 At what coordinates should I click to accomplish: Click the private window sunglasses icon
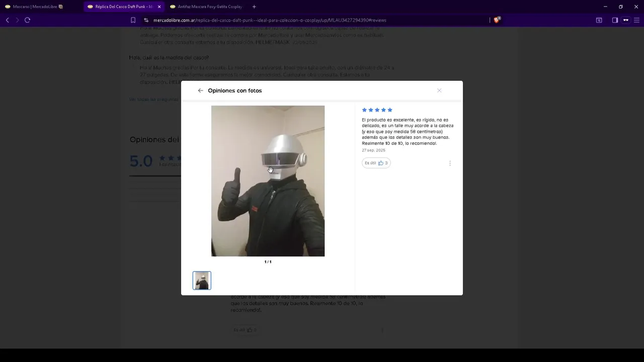(626, 20)
